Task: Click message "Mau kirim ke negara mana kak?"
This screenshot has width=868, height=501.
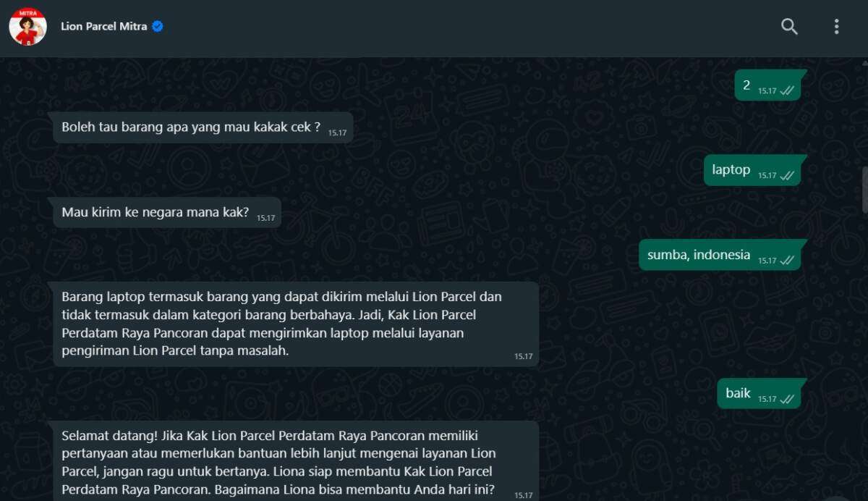Action: [x=167, y=213]
